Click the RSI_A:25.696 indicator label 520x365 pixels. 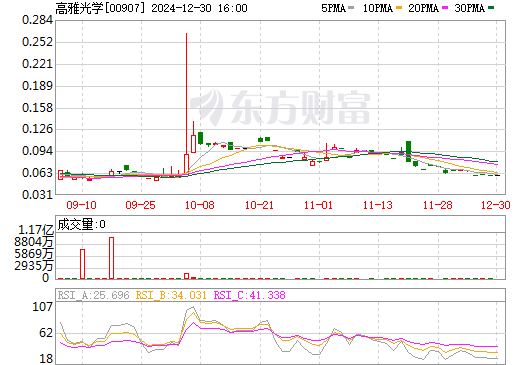93,295
